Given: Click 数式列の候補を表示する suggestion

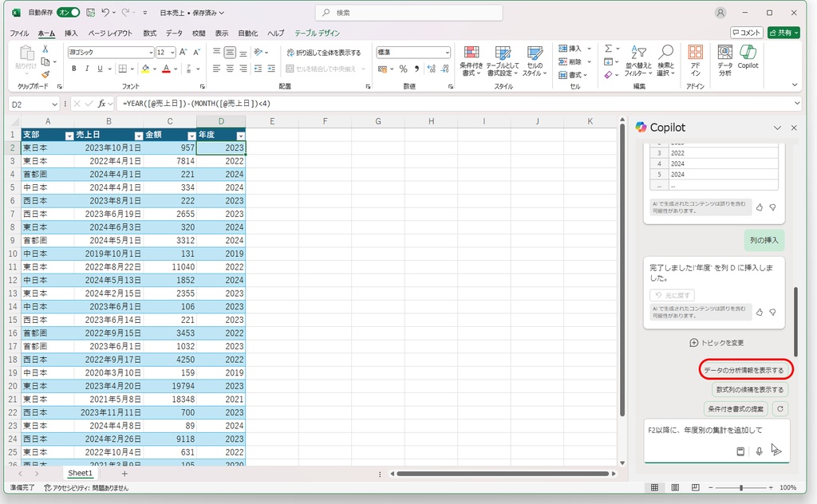Looking at the screenshot, I should (x=750, y=389).
